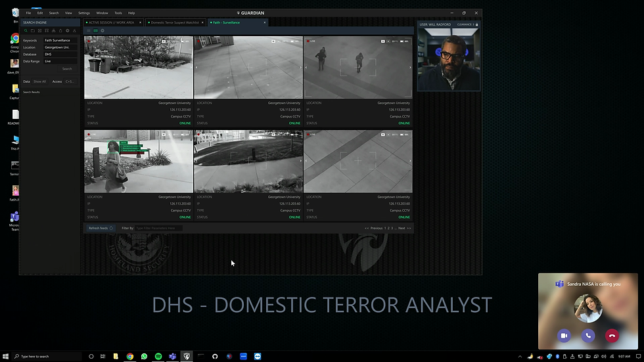This screenshot has height=362, width=644.
Task: Click the lock icon in Search Engine toolbar
Action: 60,31
